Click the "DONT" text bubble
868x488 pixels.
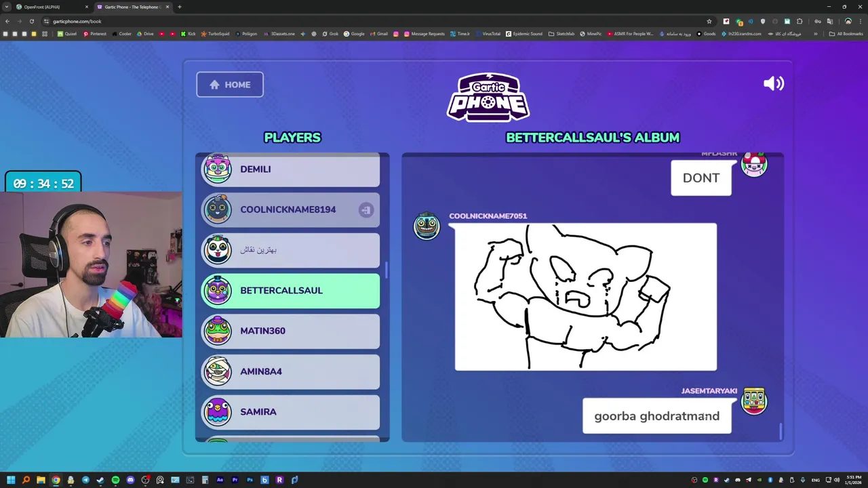701,178
